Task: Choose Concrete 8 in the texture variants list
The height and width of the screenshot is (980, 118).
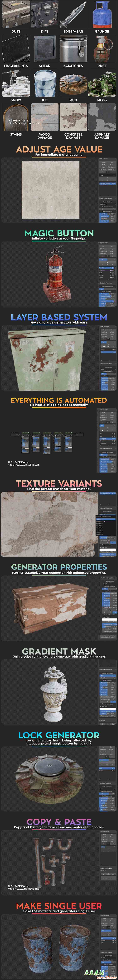Action: point(106,534)
